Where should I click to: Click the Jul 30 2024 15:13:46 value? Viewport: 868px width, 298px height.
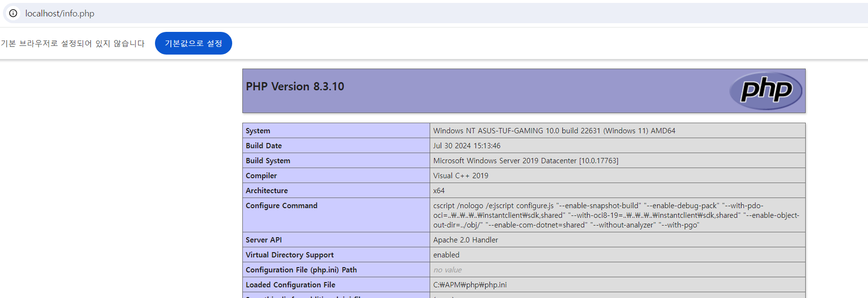tap(467, 146)
